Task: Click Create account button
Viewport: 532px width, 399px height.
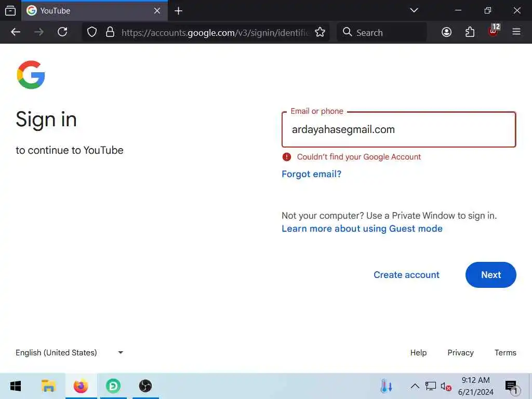Action: click(x=406, y=275)
